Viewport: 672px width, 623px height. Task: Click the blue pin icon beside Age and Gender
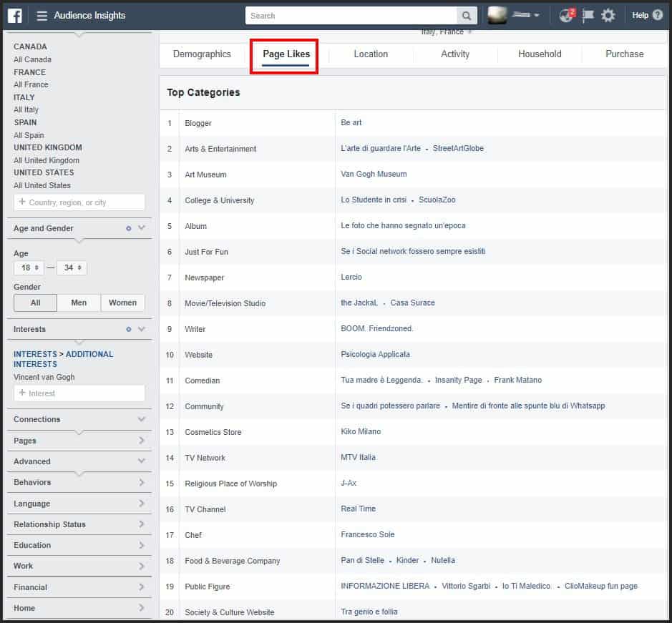pos(128,228)
